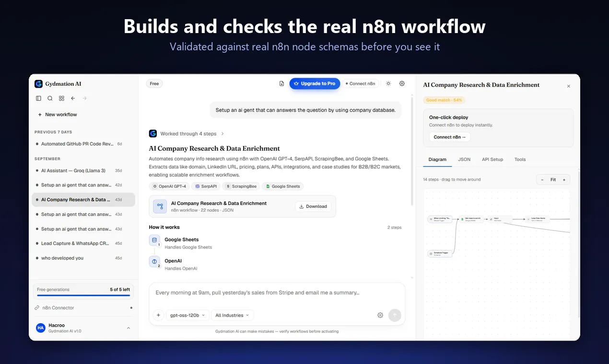
Task: Select the Schedule Trigger node in diagram
Action: 440,254
